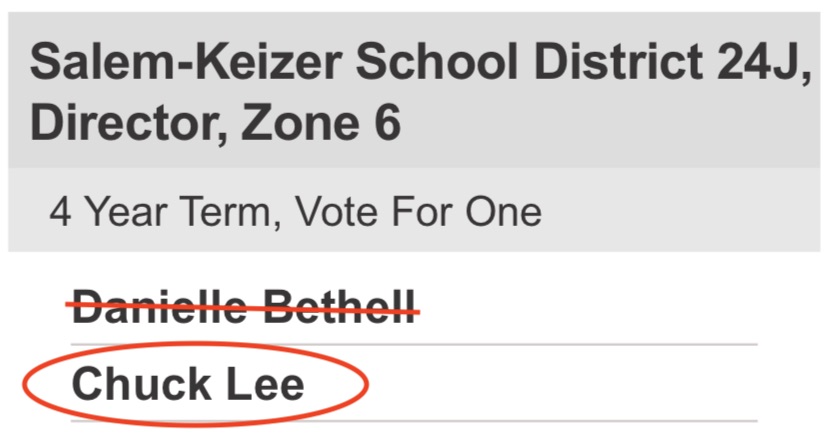Click the last name Lee
Screen dimensions: 830x434
tap(265, 384)
